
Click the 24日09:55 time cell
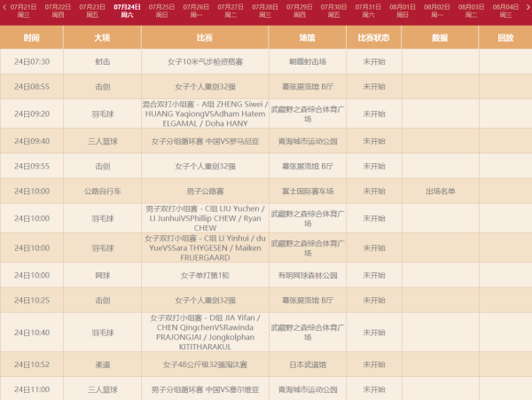32,166
